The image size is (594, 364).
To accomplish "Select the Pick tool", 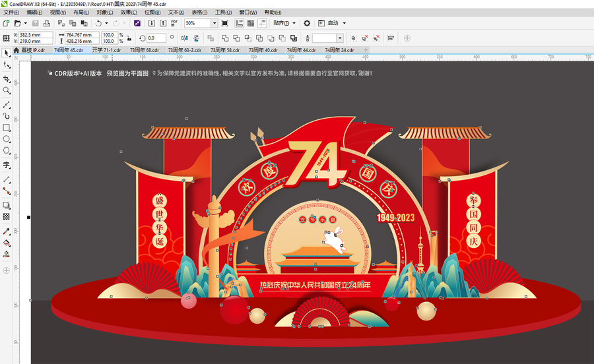I will tap(6, 53).
